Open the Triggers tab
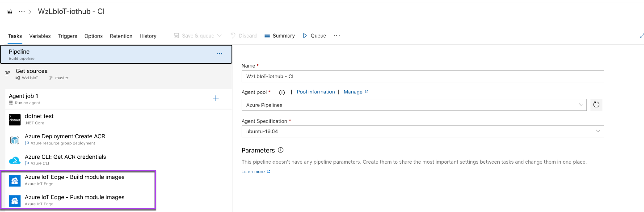 click(x=67, y=36)
